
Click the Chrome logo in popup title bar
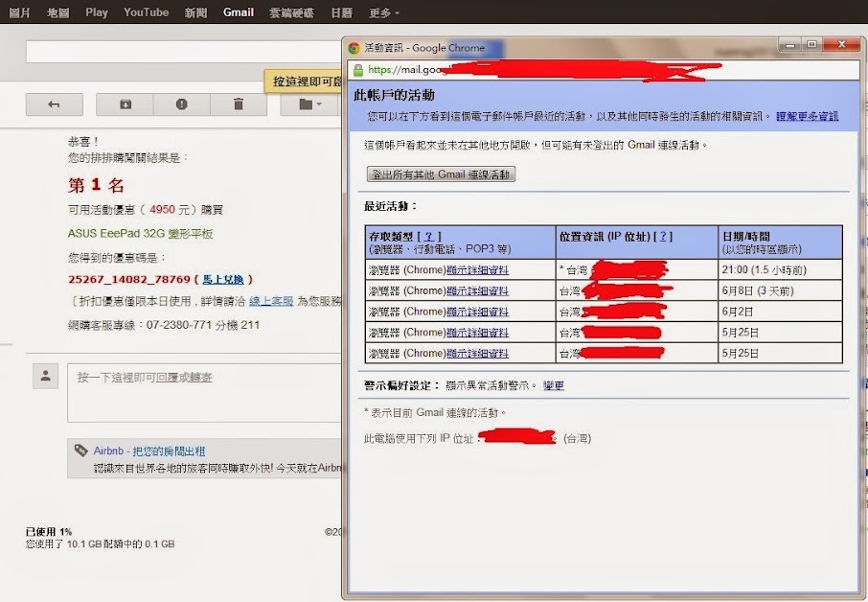coord(354,48)
